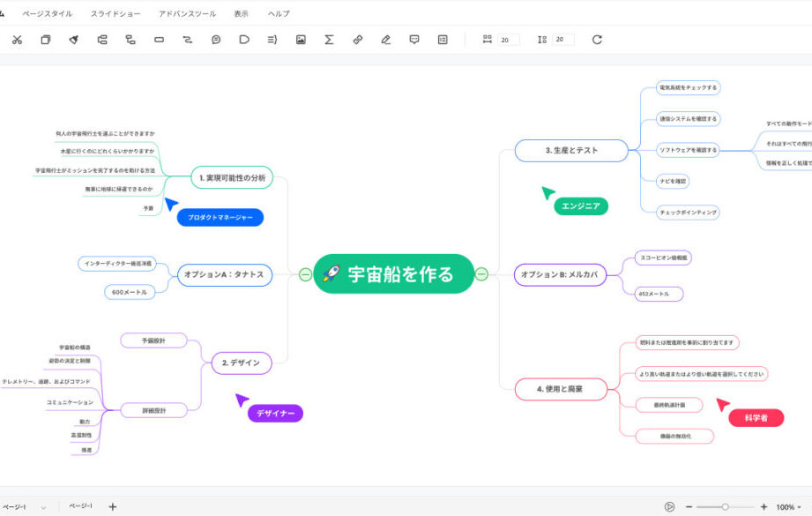Select topic オプションB: メルカバ

click(560, 274)
